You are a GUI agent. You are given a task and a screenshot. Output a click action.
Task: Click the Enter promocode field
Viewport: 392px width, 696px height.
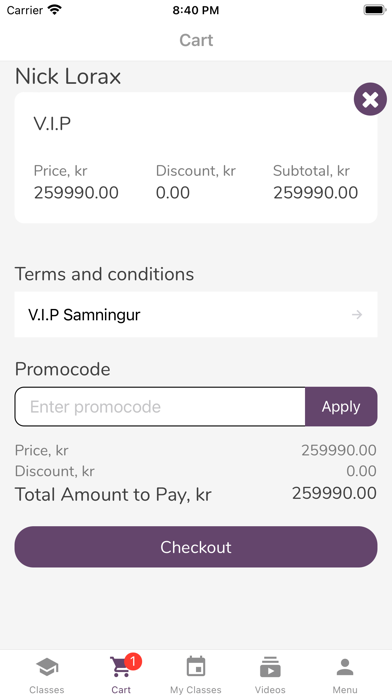click(x=160, y=407)
